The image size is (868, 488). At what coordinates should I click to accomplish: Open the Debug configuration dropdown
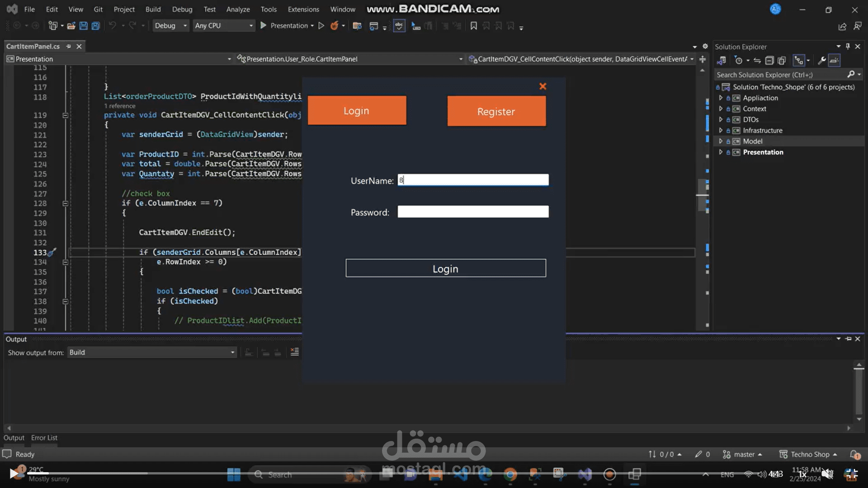tap(170, 26)
